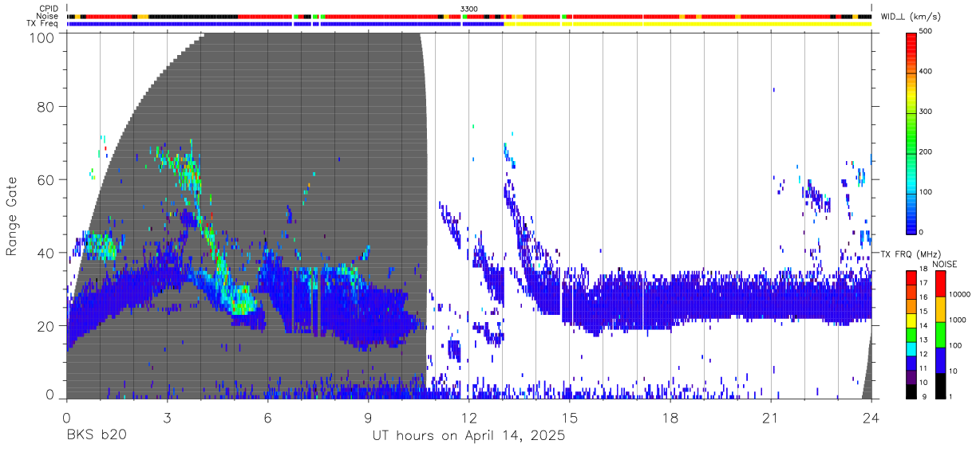Click the CPID label at top left
This screenshot has height=452, width=980.
49,9
